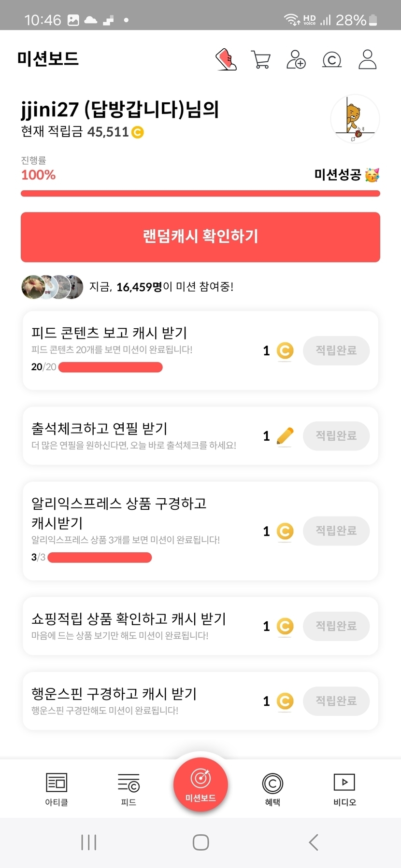Tap the bear profile picture

click(x=355, y=119)
